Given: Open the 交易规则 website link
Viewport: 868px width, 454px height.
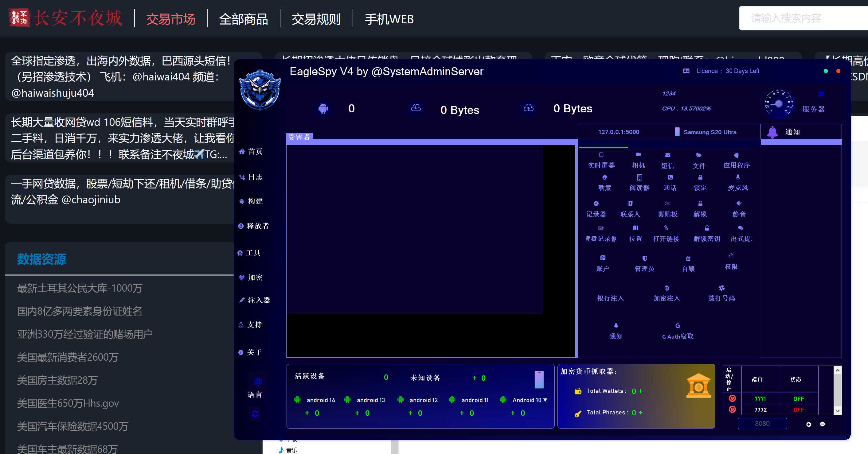Looking at the screenshot, I should click(x=316, y=19).
